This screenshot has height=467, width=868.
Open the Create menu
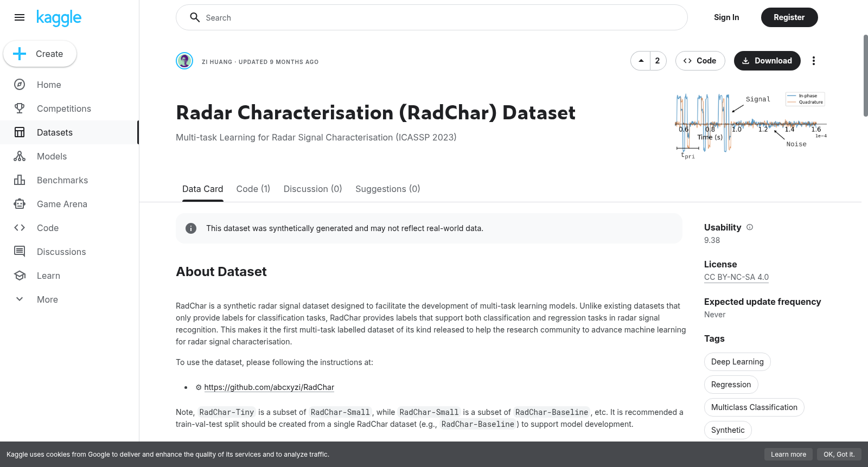point(40,54)
